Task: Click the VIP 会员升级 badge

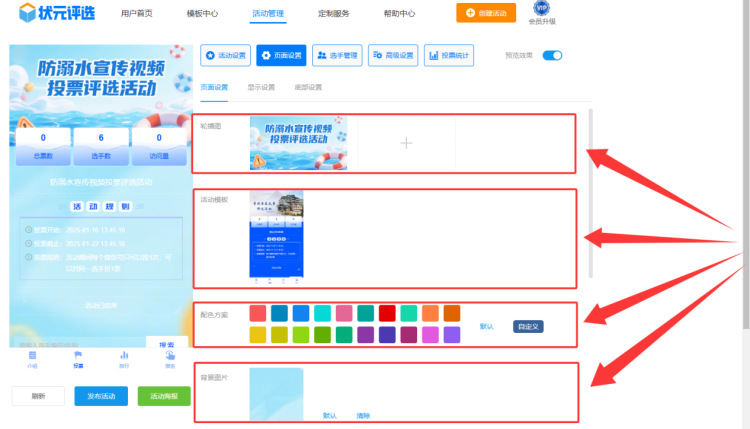Action: tap(542, 13)
